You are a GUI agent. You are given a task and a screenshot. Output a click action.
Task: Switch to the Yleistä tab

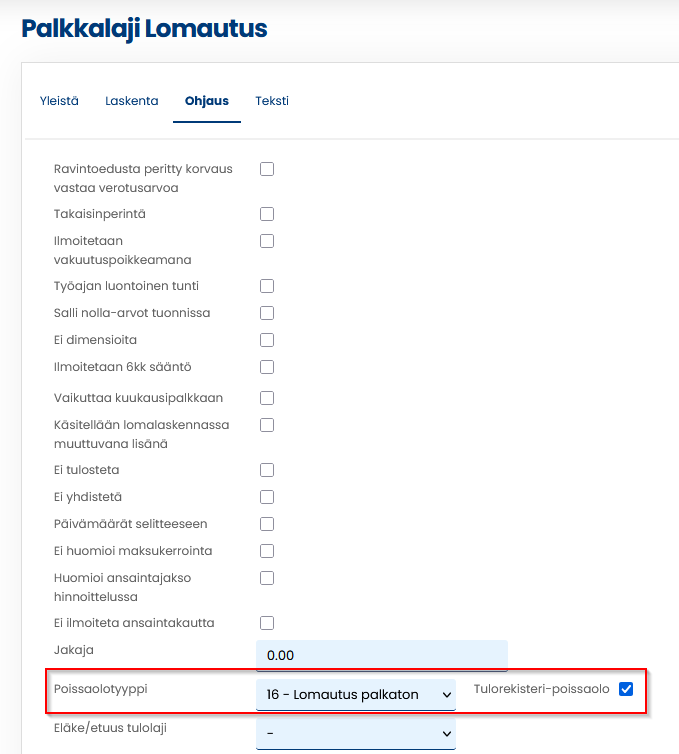coord(59,101)
